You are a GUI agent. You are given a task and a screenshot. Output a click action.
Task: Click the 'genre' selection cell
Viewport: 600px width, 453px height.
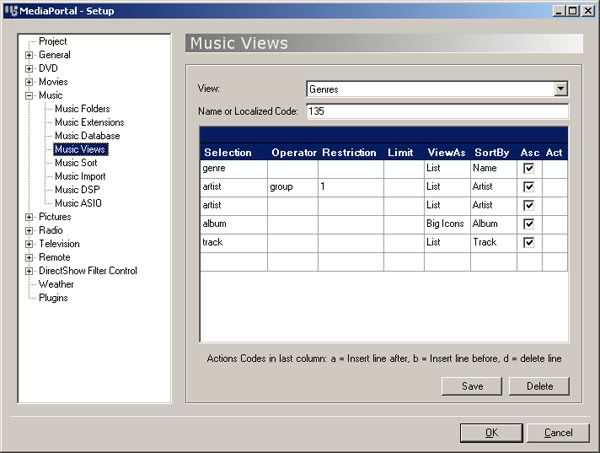234,169
